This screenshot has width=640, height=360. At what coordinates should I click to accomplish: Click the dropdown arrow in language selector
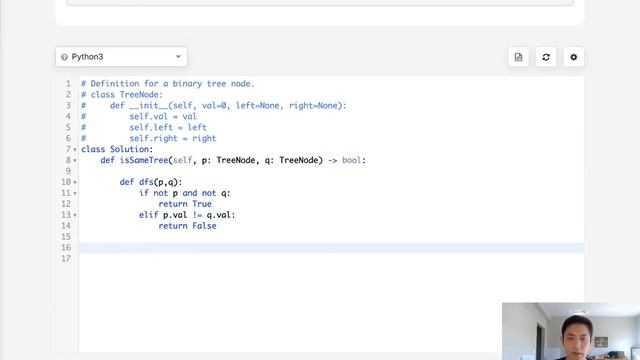(x=178, y=57)
